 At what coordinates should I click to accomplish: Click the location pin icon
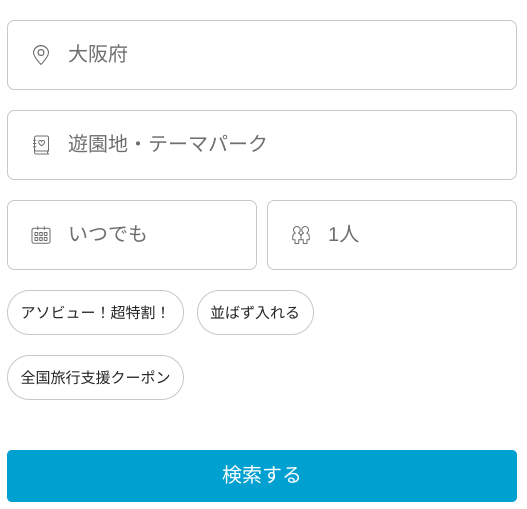point(41,54)
